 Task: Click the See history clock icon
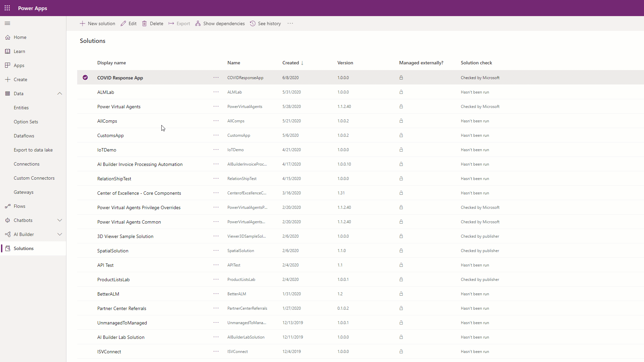[253, 24]
